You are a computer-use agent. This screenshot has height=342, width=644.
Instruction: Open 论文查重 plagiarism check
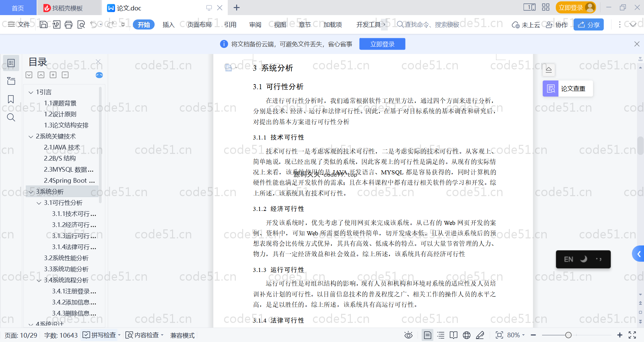pyautogui.click(x=568, y=89)
